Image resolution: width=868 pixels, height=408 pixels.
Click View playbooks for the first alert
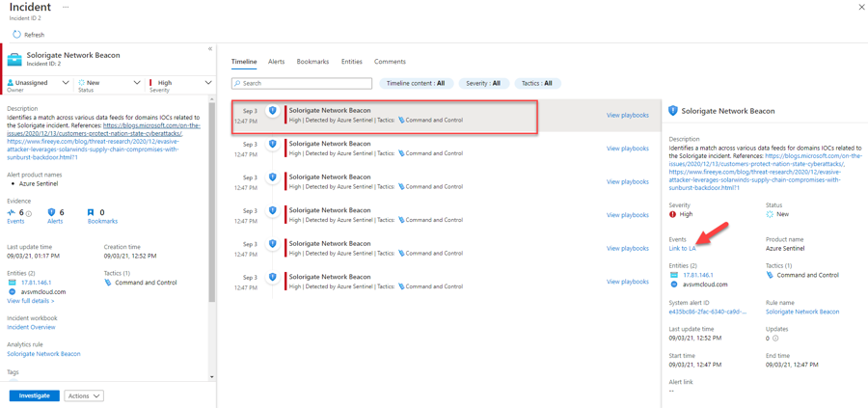click(627, 116)
